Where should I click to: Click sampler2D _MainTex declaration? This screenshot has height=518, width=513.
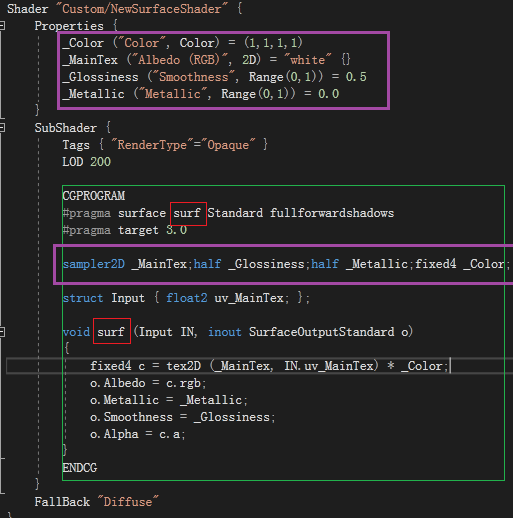(127, 264)
